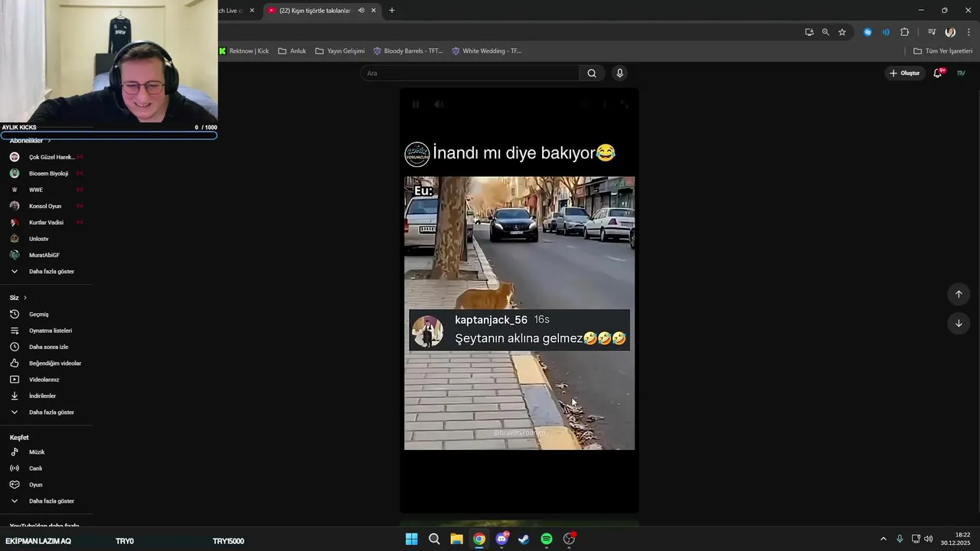
Task: Go to the next Short
Action: tap(959, 323)
